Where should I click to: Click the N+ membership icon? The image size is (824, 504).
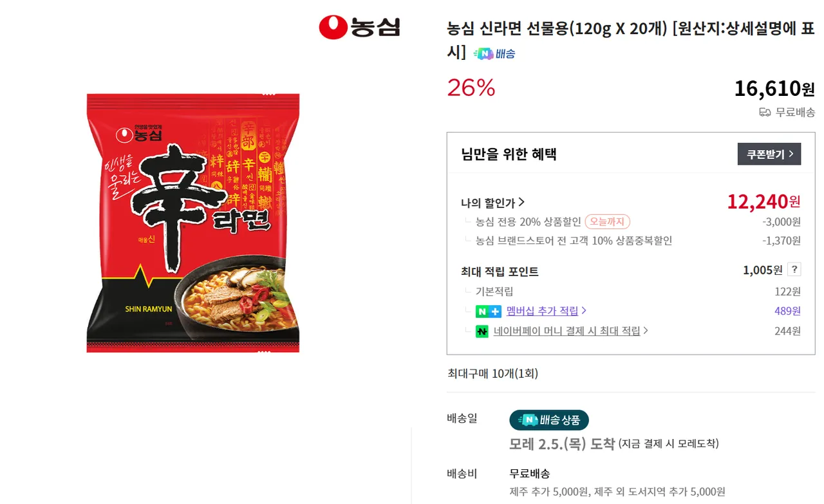click(488, 312)
